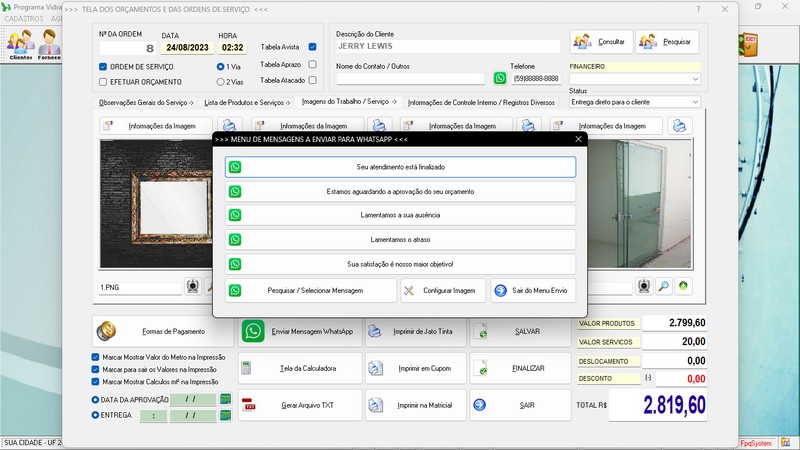This screenshot has height=450, width=800.
Task: Click webcam icon under glass door image
Action: (644, 286)
